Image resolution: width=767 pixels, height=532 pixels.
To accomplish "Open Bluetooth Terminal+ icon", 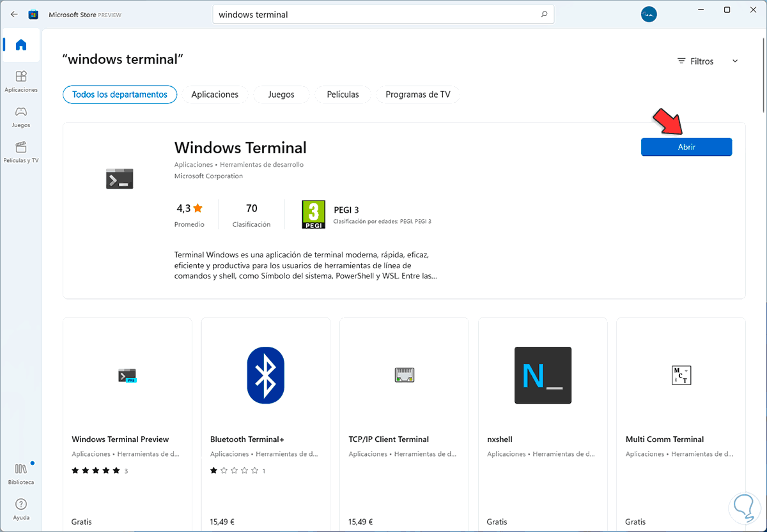I will 266,376.
